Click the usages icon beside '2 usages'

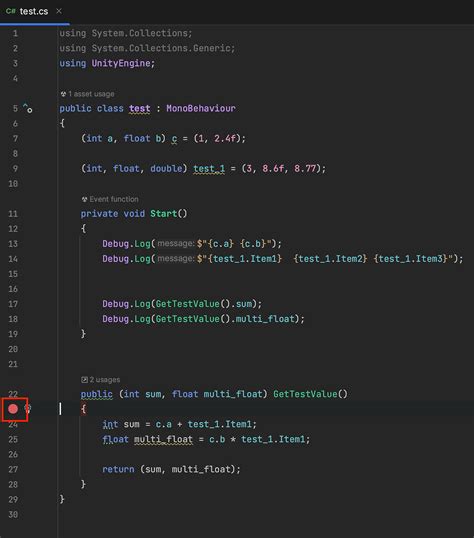point(84,379)
